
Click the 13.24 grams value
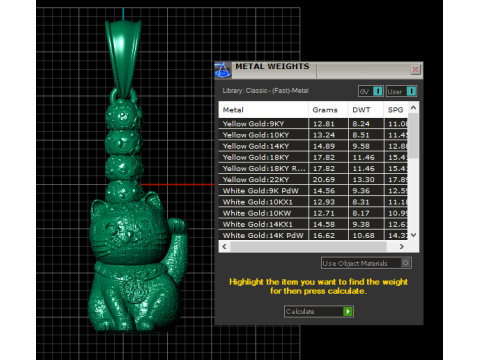(x=324, y=135)
